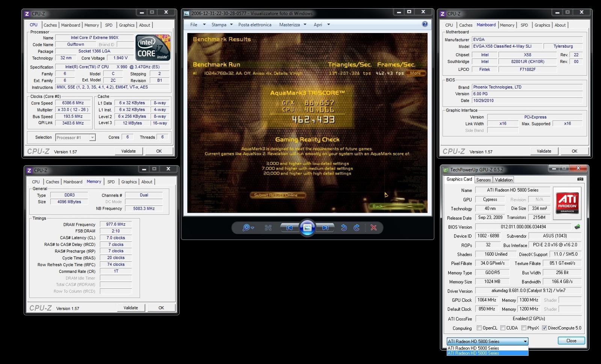Enable the CUDA checkbox
The image size is (601, 364).
503,328
